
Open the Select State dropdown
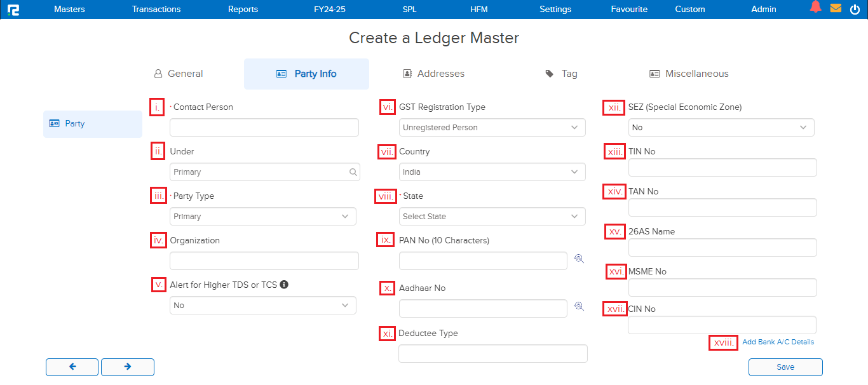point(492,217)
